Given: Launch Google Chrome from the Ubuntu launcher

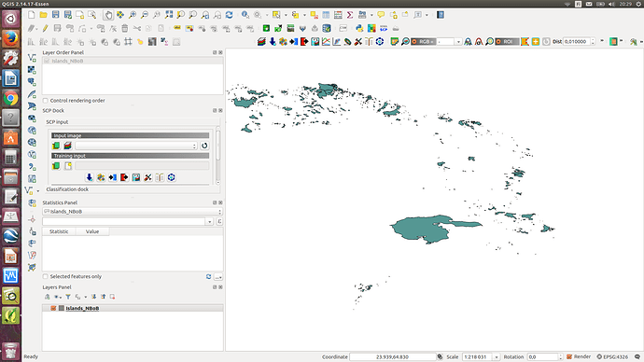Looking at the screenshot, I should tap(10, 98).
